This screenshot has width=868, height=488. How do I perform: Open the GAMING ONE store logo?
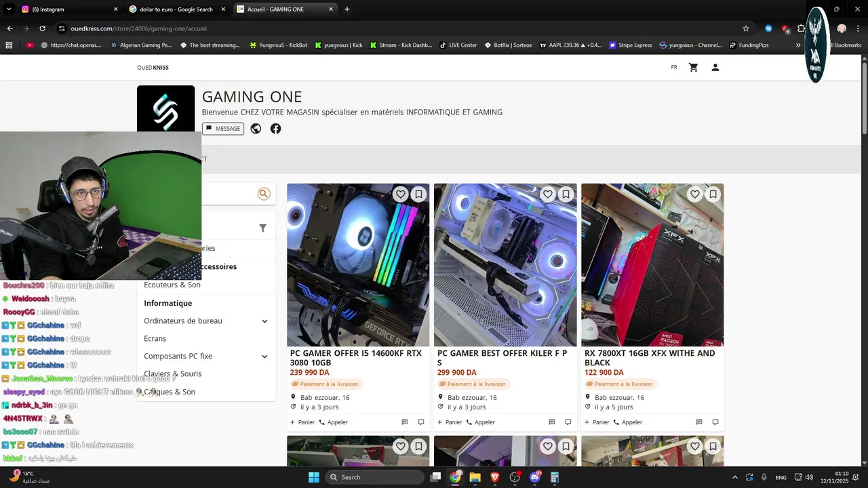(x=165, y=108)
